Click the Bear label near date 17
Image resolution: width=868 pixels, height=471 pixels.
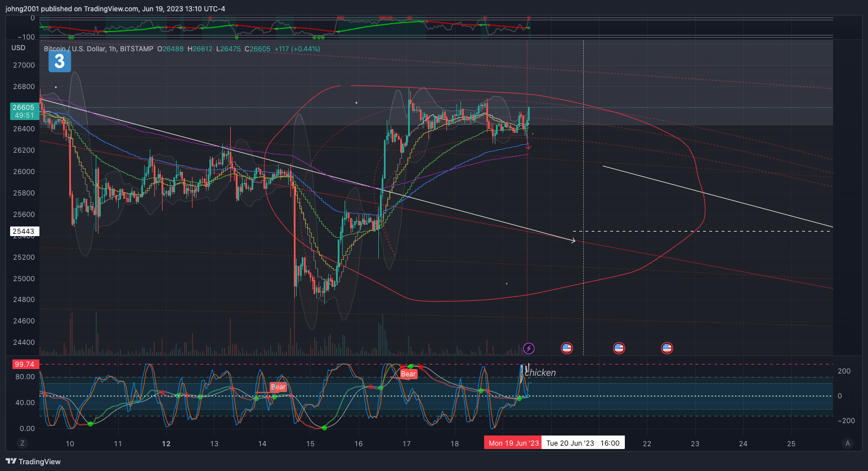408,374
